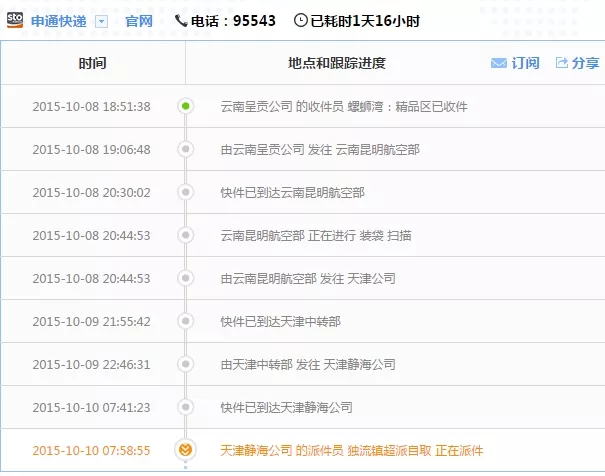Click the timeline marker for 发往 天津公司 row
The height and width of the screenshot is (476, 605).
186,278
